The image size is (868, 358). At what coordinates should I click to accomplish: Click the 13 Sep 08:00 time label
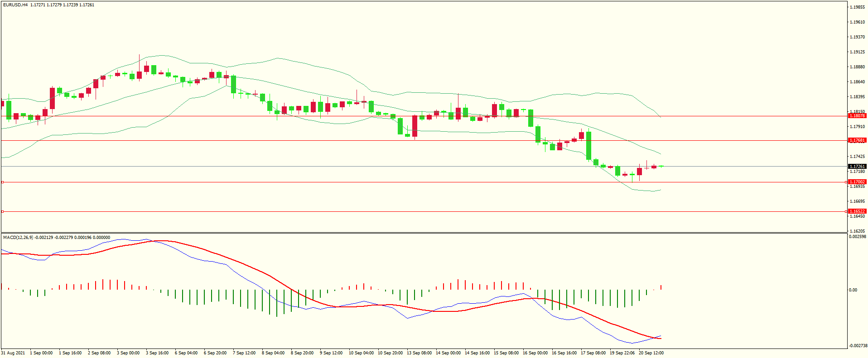tap(419, 353)
